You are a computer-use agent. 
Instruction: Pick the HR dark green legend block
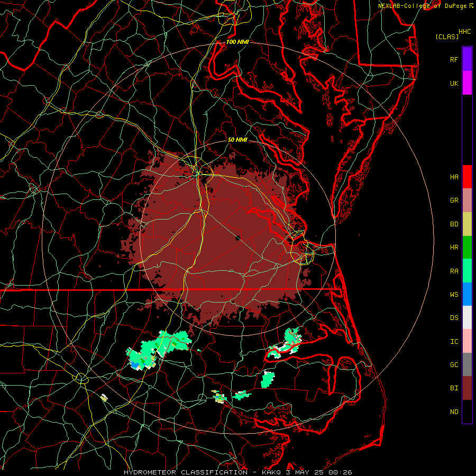click(x=467, y=247)
